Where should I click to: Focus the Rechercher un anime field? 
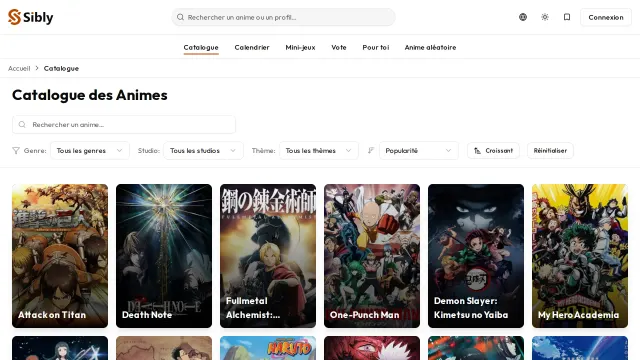coord(124,124)
